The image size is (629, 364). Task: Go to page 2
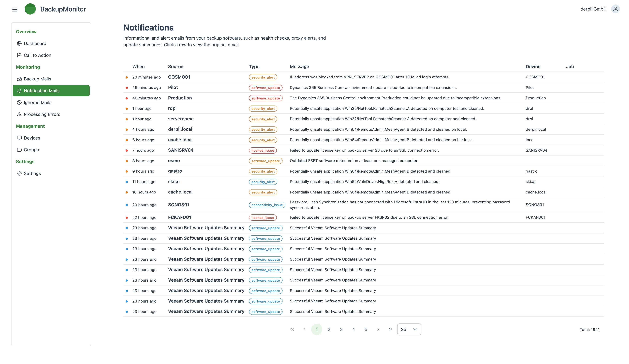point(329,329)
